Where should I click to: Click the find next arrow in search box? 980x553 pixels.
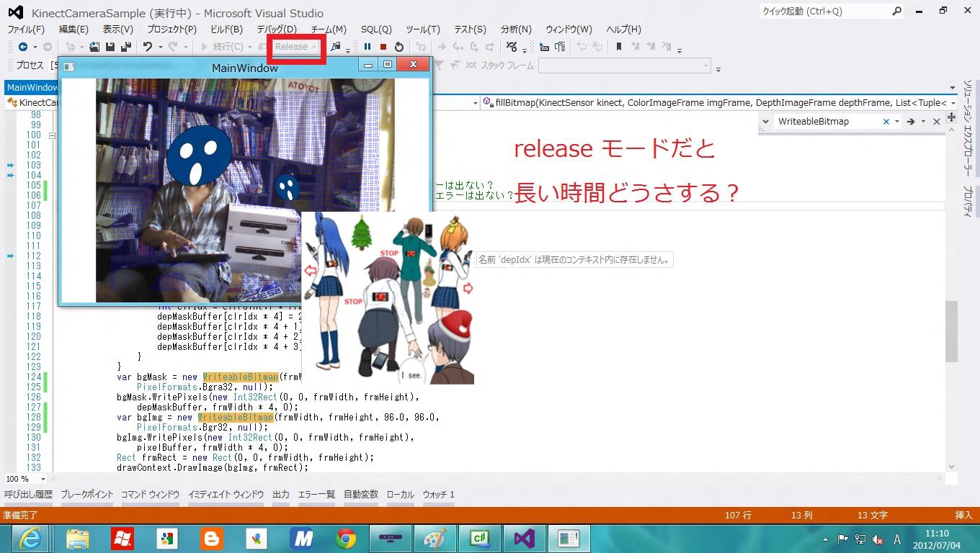click(x=911, y=122)
